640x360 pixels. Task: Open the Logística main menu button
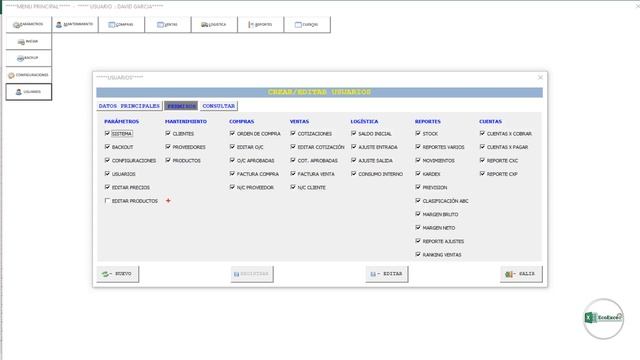(x=214, y=24)
